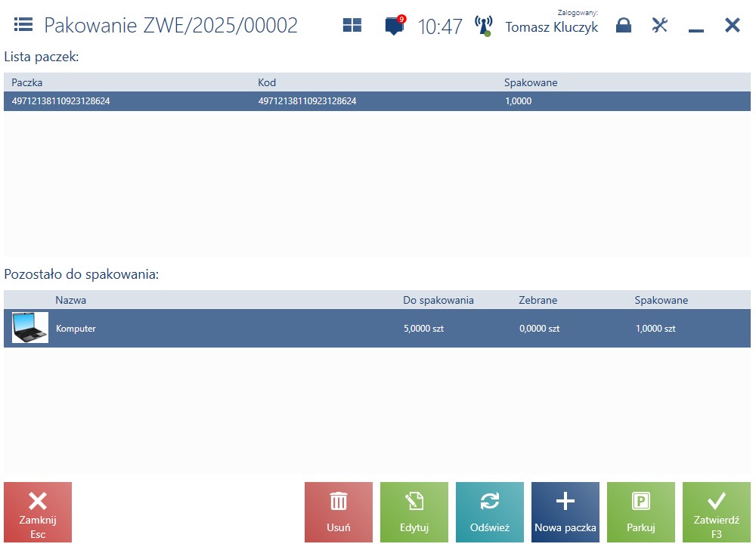Open the tools settings wrench icon

point(659,25)
